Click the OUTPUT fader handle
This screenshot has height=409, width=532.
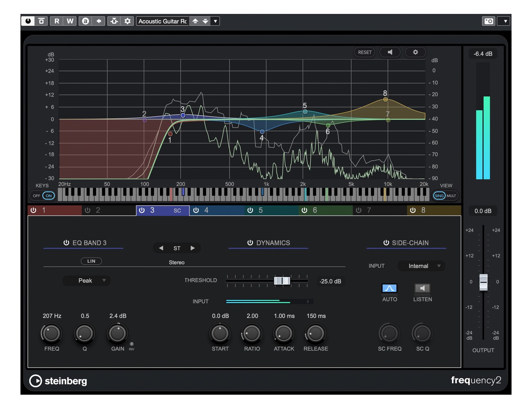click(483, 282)
